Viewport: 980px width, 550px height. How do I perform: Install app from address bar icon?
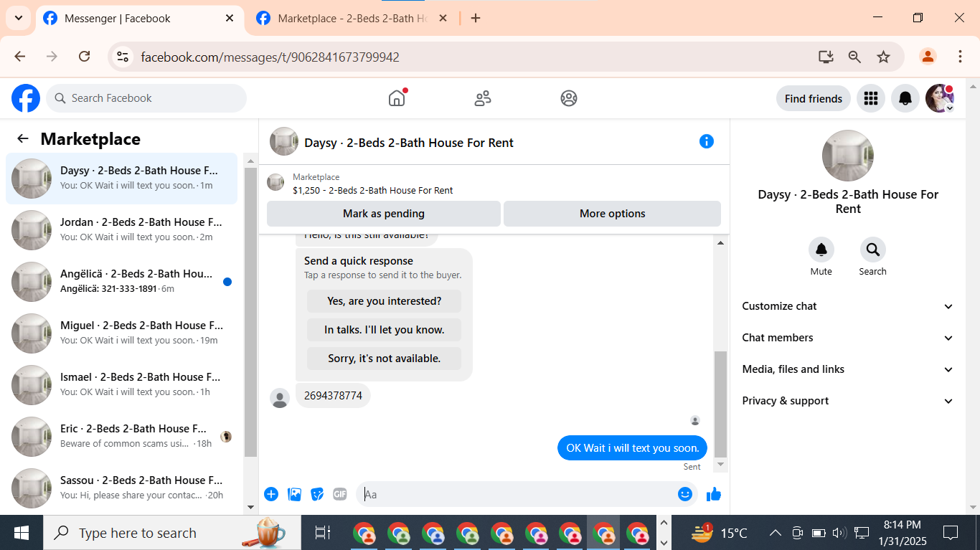826,57
